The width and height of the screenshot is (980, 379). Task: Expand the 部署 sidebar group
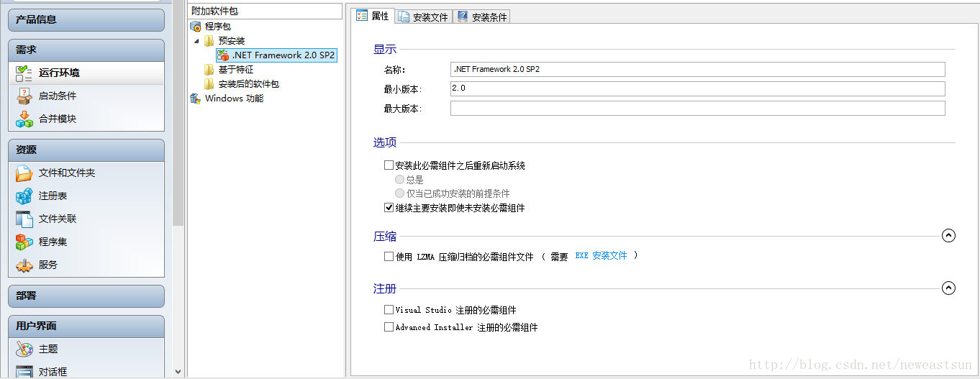[x=86, y=296]
